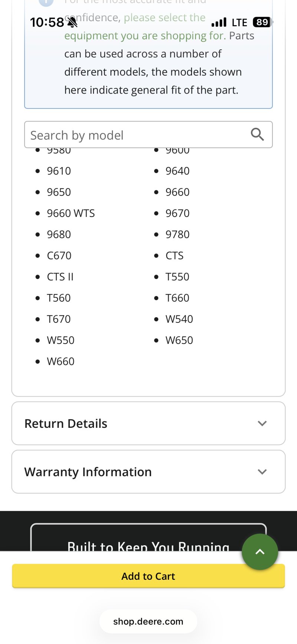Select the C670 model entry
The width and height of the screenshot is (297, 644).
coord(59,256)
